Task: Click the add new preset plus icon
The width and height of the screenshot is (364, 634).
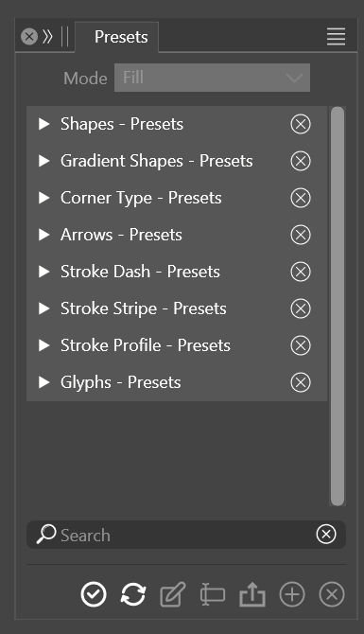Action: coord(292,594)
